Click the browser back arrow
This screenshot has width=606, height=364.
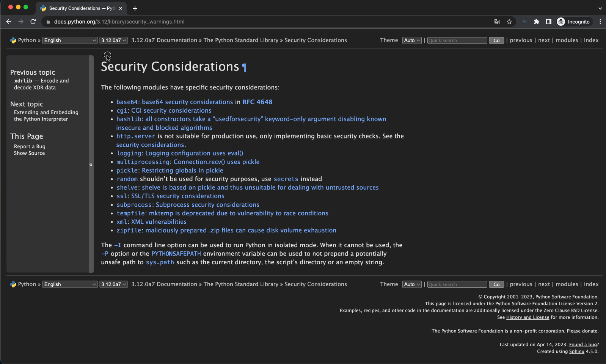[x=9, y=22]
